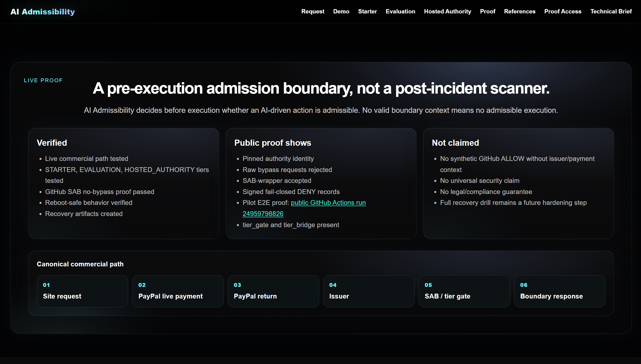This screenshot has height=364, width=641.
Task: Open the Proof Access nav link
Action: tap(563, 11)
